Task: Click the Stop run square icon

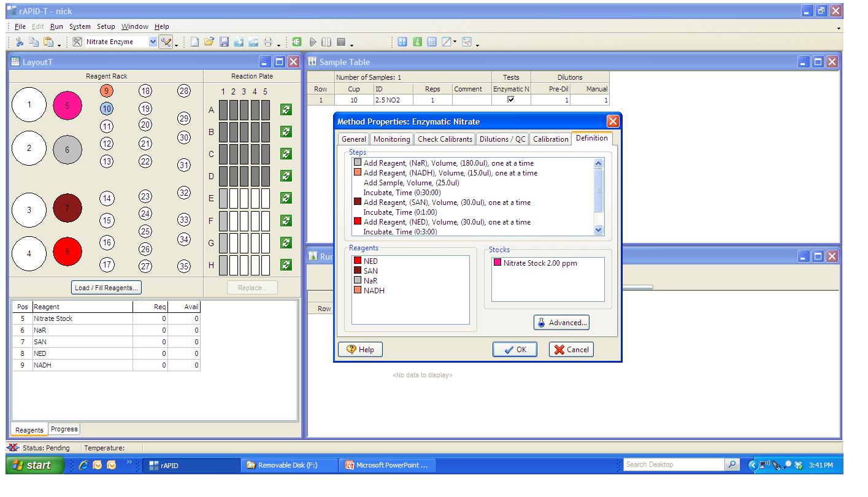Action: pyautogui.click(x=341, y=42)
